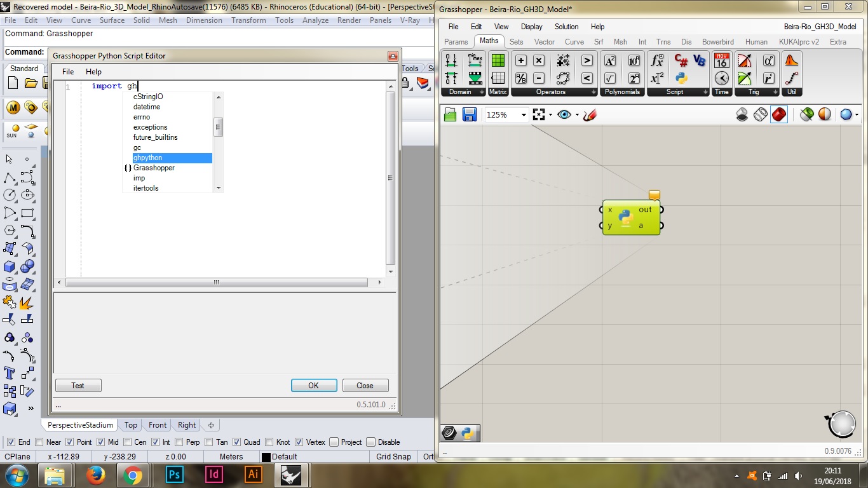Screen dimensions: 868x488
Task: Select the Power of 10 component
Action: pyautogui.click(x=634, y=61)
